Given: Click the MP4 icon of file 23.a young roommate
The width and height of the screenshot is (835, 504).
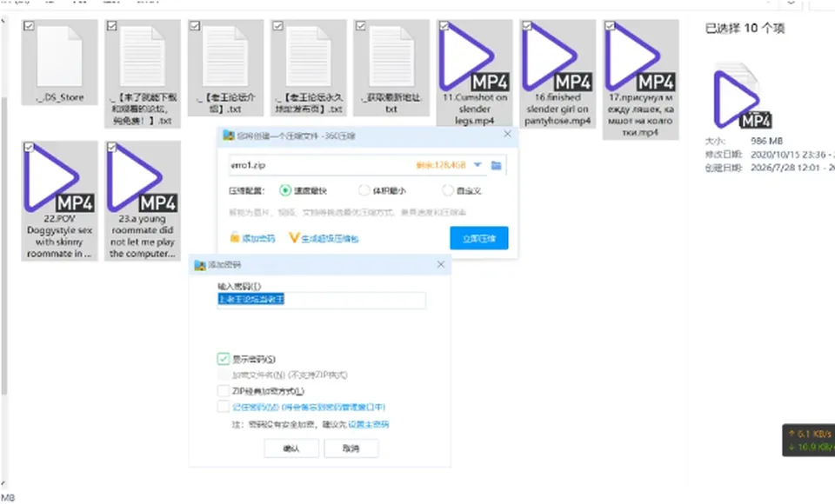Looking at the screenshot, I should [142, 178].
